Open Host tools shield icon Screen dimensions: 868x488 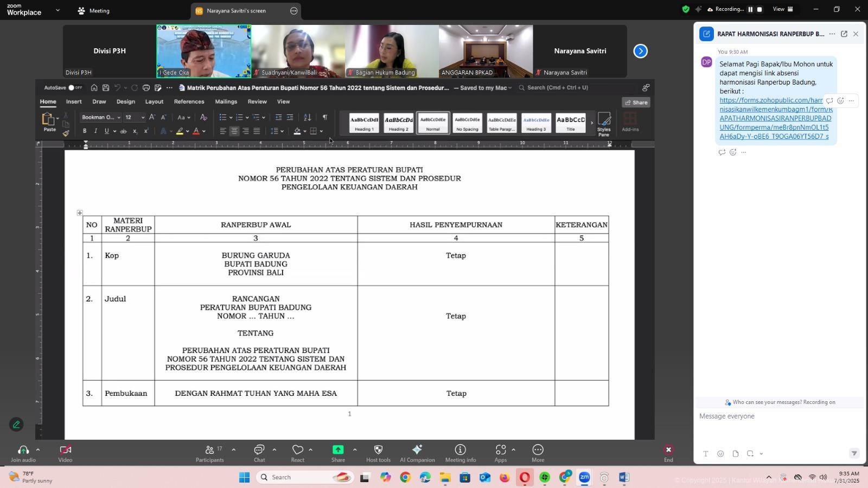[x=378, y=453]
